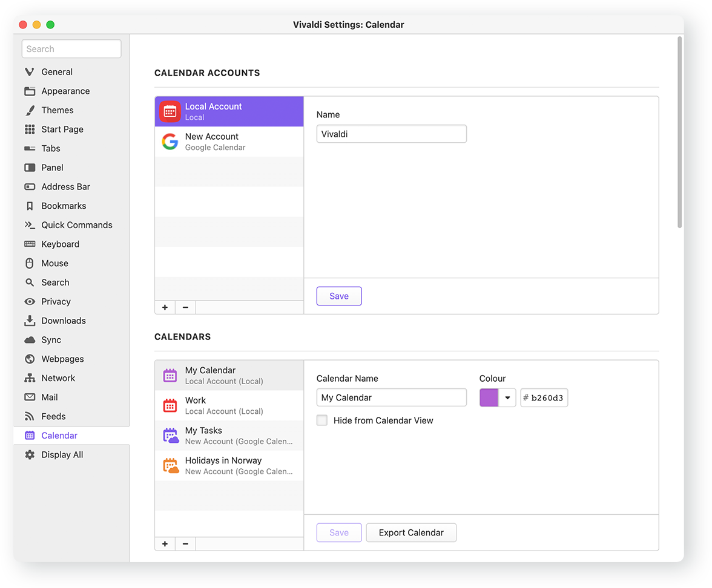Select the My Tasks calendar
Image resolution: width=712 pixels, height=588 pixels.
[x=229, y=436]
